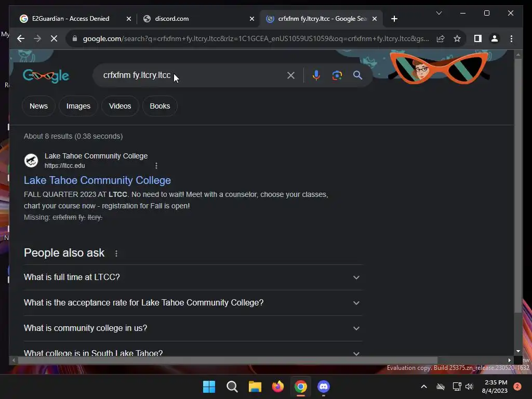The height and width of the screenshot is (399, 532).
Task: Open the volume control in system tray
Action: (469, 387)
